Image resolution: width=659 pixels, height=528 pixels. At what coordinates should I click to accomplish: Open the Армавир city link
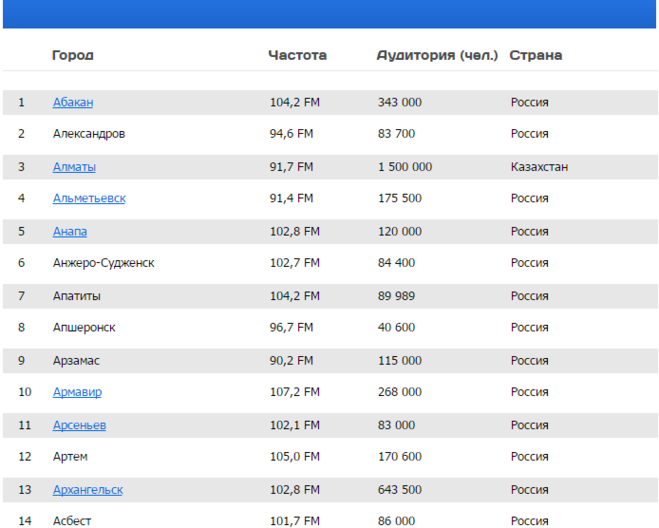[77, 392]
